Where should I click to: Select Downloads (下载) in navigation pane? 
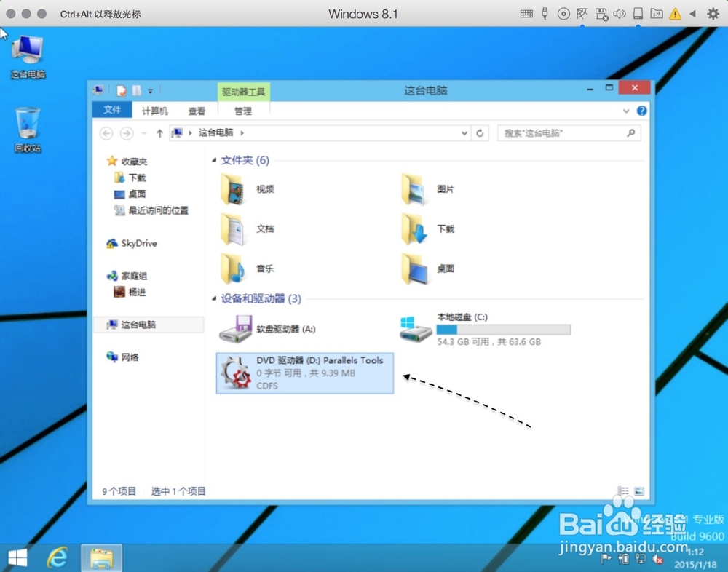click(130, 178)
